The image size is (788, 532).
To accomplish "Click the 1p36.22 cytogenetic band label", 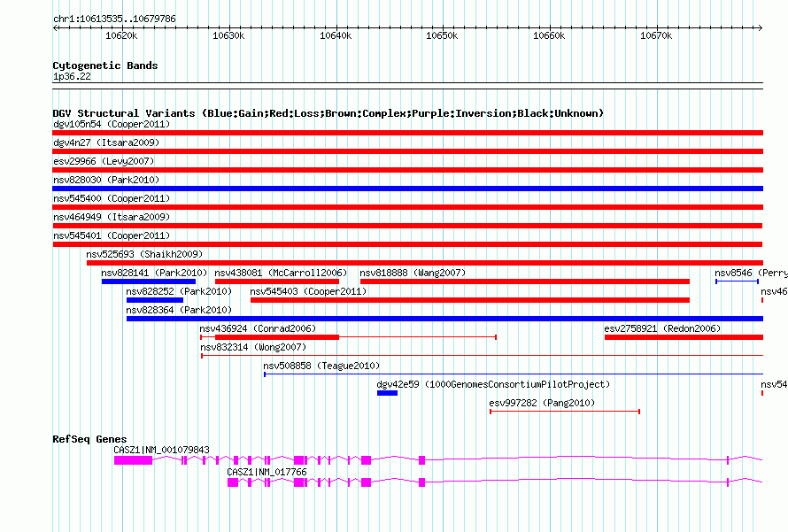I will click(x=72, y=77).
